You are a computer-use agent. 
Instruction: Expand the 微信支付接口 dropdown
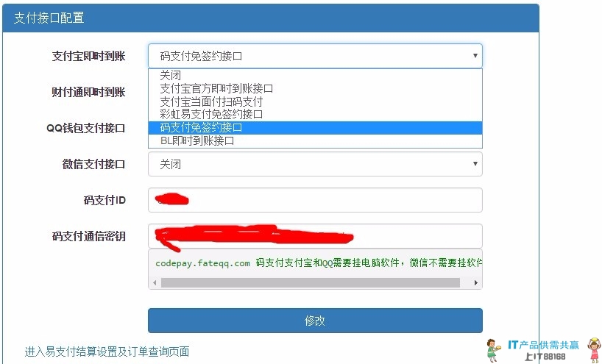point(315,164)
